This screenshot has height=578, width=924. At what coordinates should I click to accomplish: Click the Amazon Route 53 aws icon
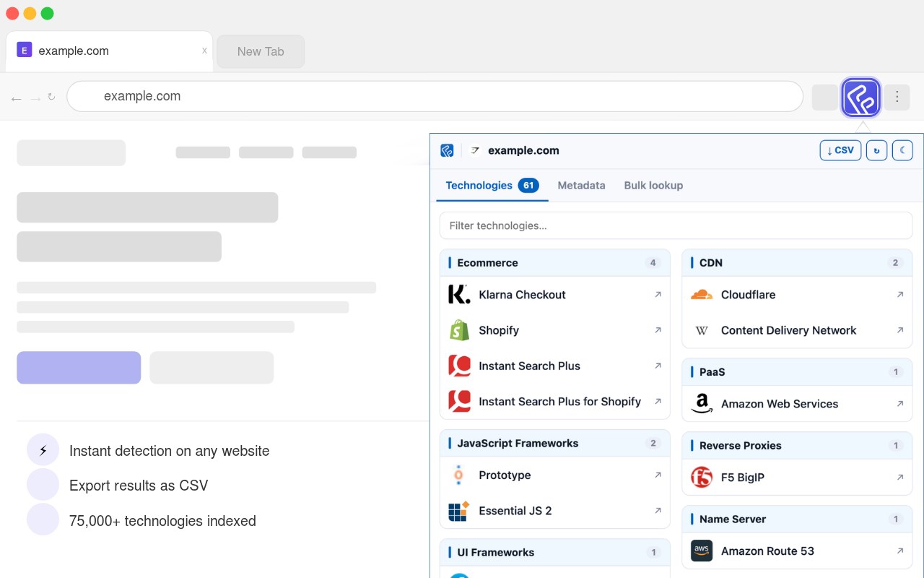pyautogui.click(x=702, y=551)
